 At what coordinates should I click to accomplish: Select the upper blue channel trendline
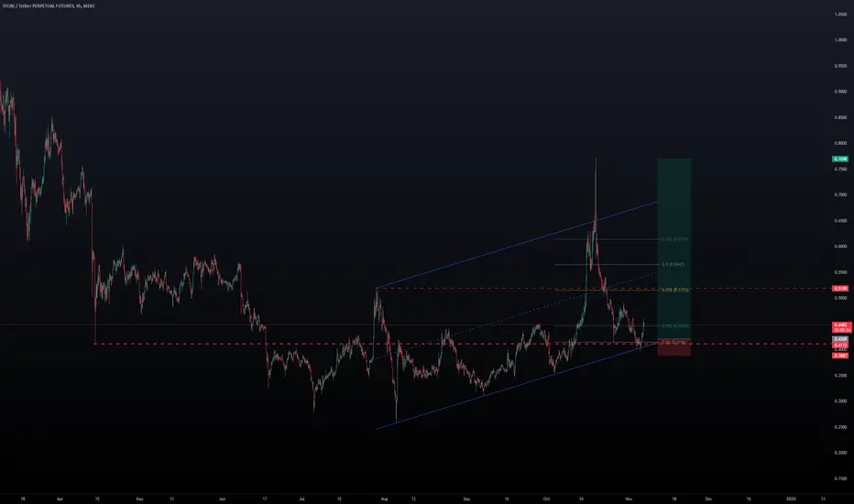click(x=516, y=246)
